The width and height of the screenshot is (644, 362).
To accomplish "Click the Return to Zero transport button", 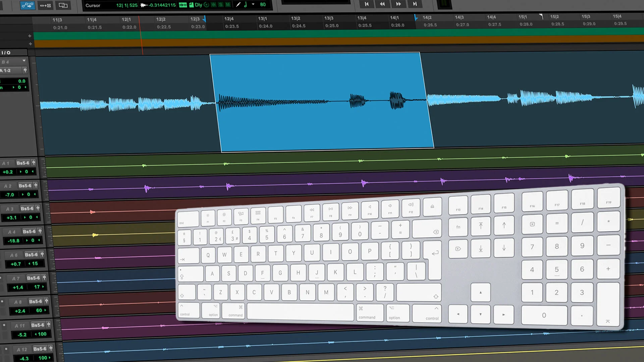I will (x=367, y=4).
